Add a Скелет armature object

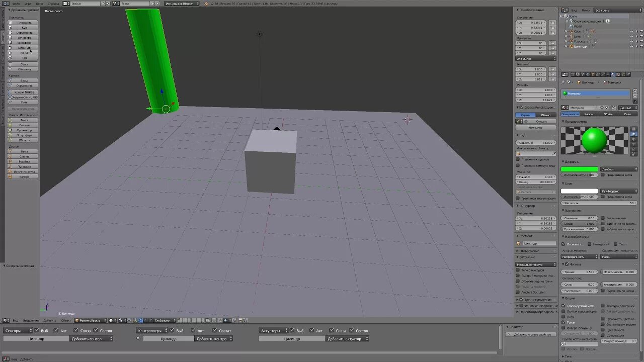(23, 156)
